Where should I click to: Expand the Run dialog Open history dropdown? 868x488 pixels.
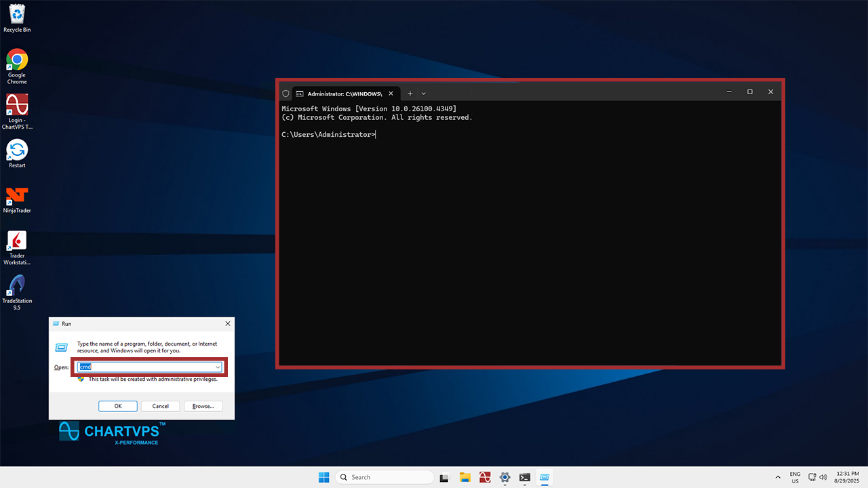[218, 367]
